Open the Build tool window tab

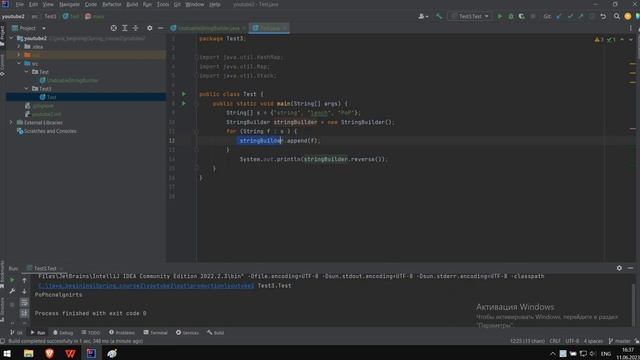216,333
